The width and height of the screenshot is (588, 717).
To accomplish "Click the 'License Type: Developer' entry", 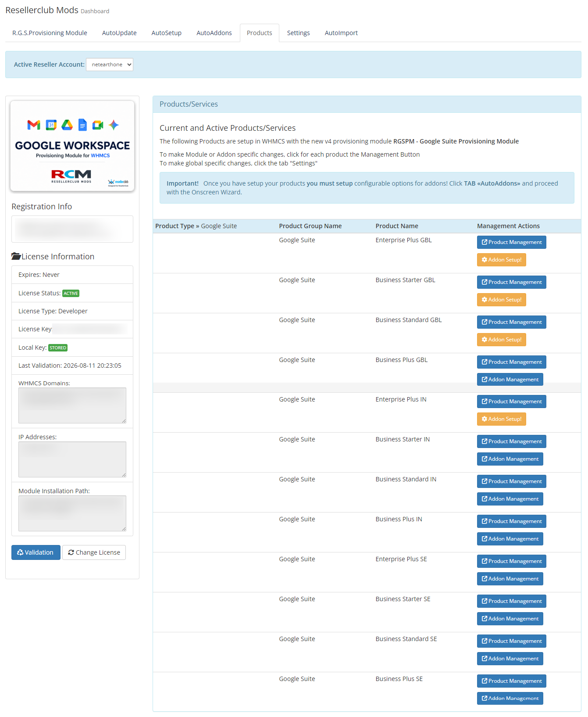I will tap(72, 311).
